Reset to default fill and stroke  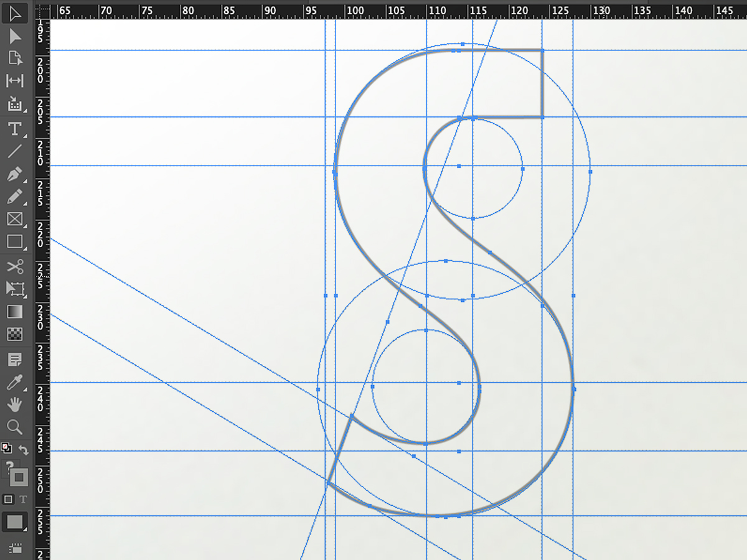[x=6, y=448]
